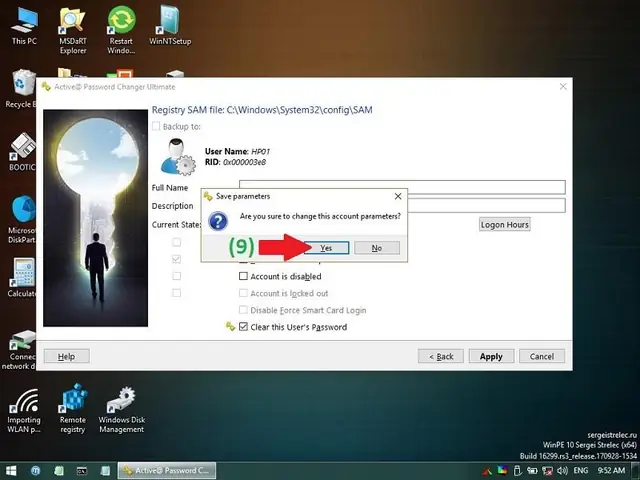Click the command prompt taskbar icon
The image size is (640, 480).
point(82,471)
